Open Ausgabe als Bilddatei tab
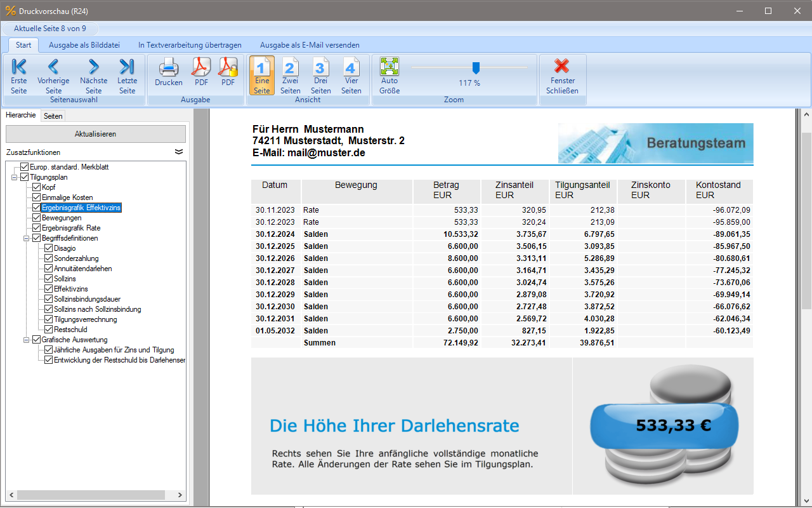This screenshot has width=812, height=508. 84,45
